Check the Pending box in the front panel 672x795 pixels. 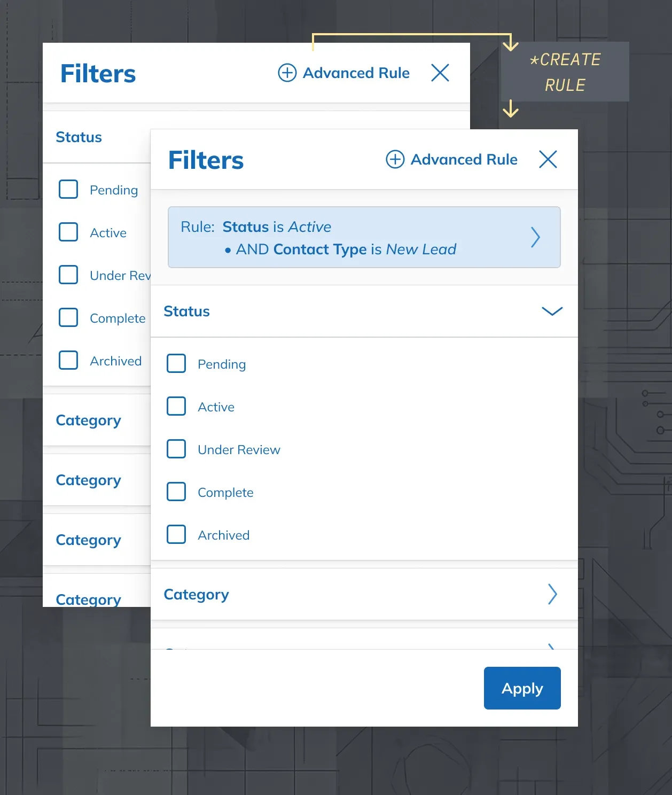(x=176, y=364)
